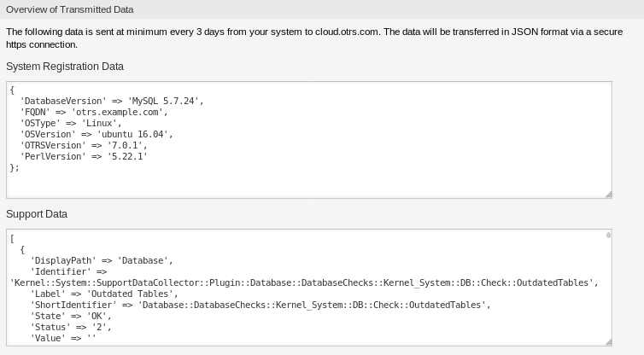This screenshot has height=355, width=644.
Task: Click the 'PerlVersion' 5.22.1 line
Action: click(x=84, y=156)
